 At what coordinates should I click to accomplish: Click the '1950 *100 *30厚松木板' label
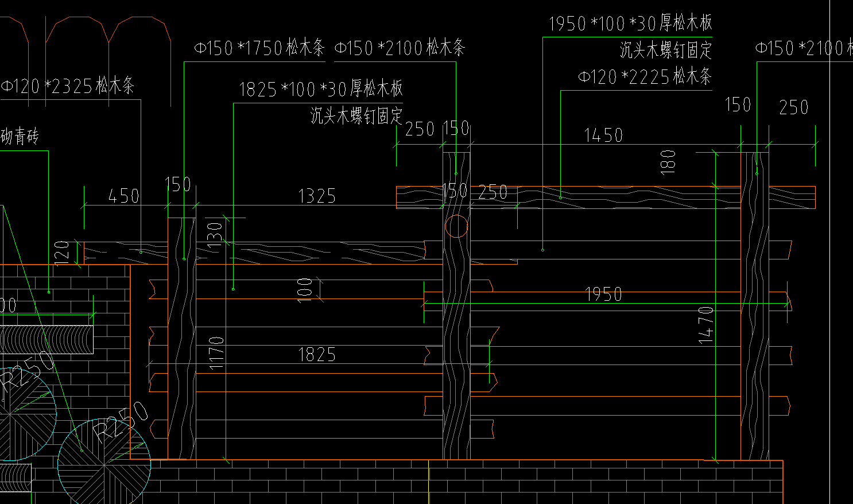point(630,24)
